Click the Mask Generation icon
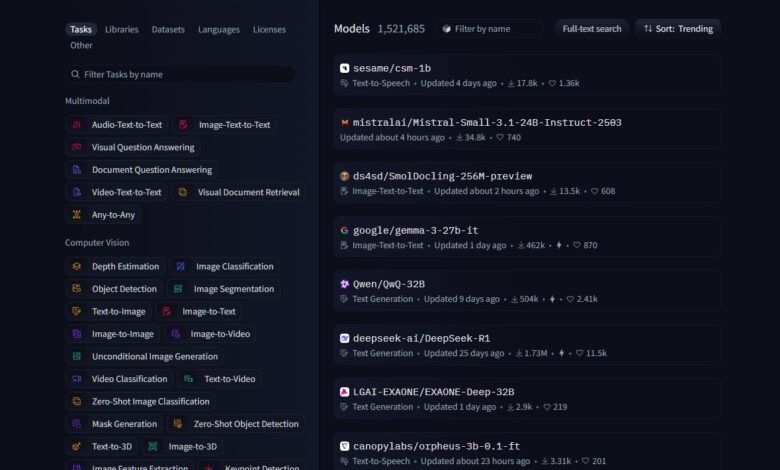 [x=77, y=424]
